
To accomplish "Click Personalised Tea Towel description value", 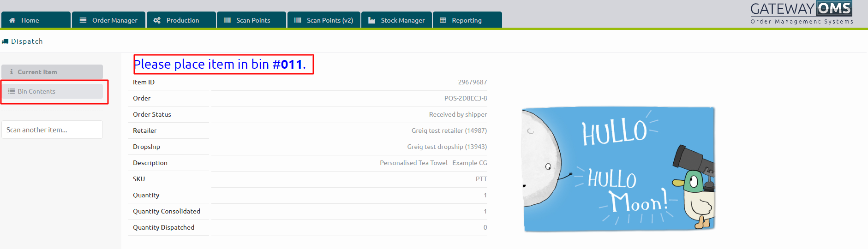I will click(433, 163).
